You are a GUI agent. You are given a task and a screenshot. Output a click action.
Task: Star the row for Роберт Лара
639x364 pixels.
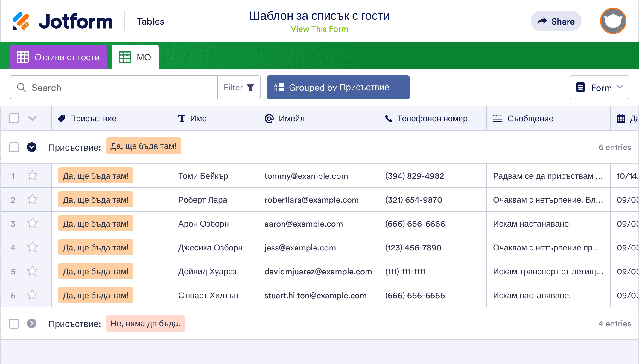(32, 199)
